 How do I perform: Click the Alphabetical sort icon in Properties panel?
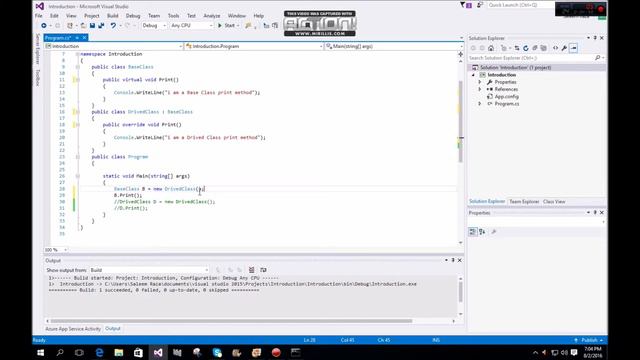coord(482,232)
